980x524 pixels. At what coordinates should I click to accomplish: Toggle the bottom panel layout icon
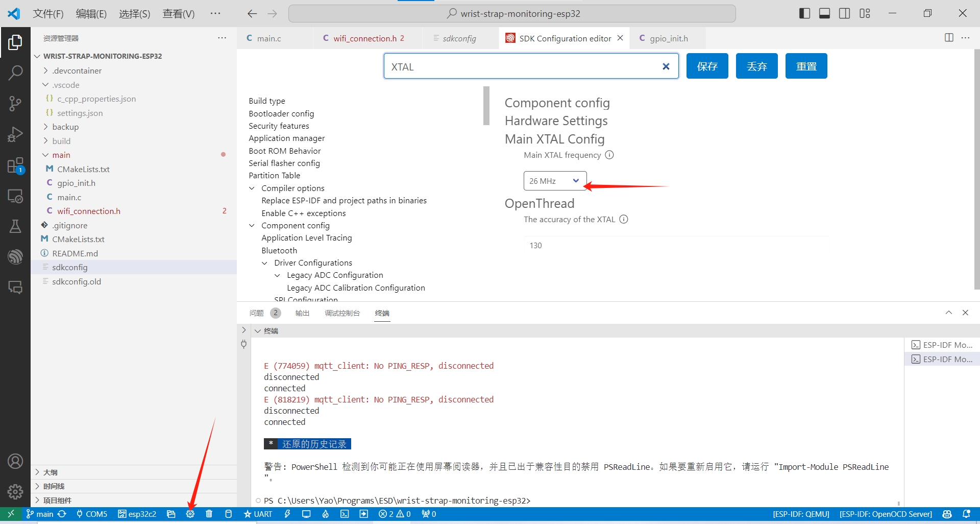[824, 13]
